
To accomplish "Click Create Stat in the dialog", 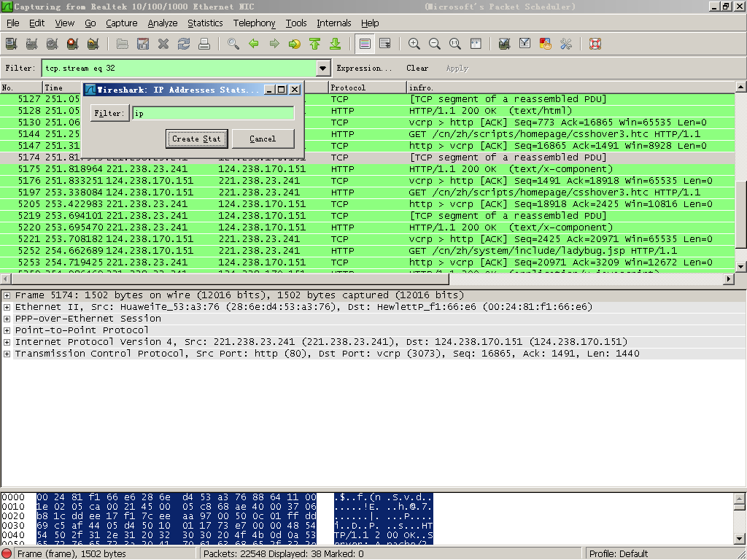I will [196, 139].
